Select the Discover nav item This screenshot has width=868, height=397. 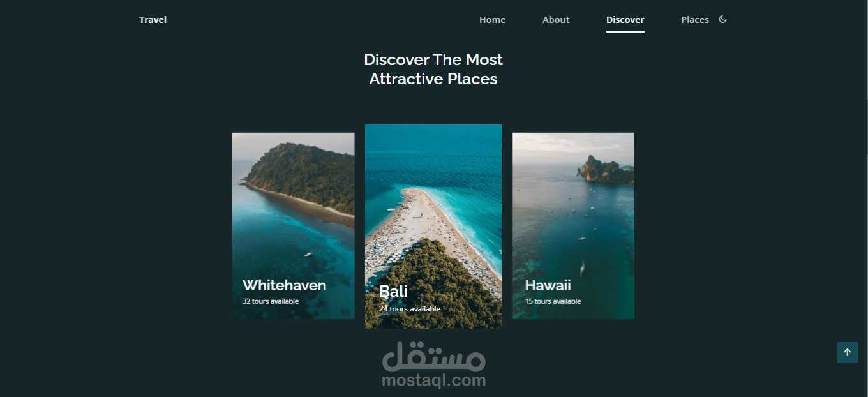point(625,20)
